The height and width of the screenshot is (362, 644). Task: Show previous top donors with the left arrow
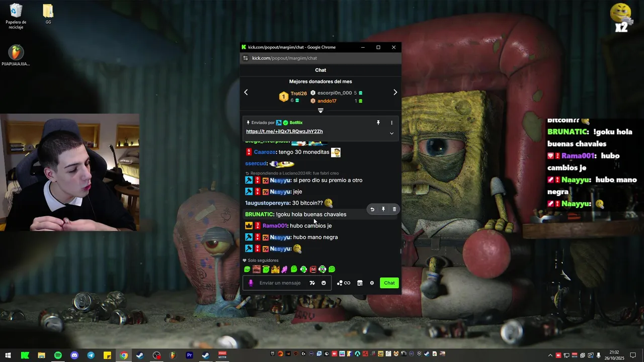246,93
